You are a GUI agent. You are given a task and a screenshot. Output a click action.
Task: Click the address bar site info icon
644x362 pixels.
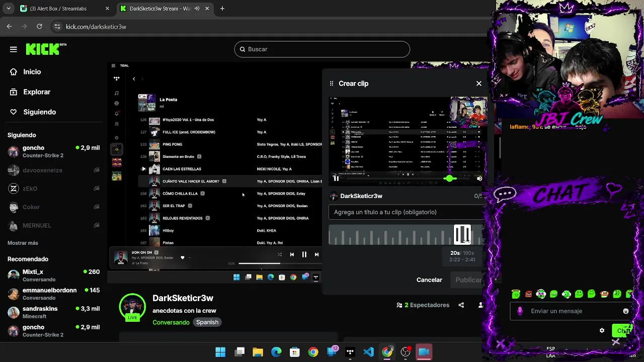click(57, 27)
